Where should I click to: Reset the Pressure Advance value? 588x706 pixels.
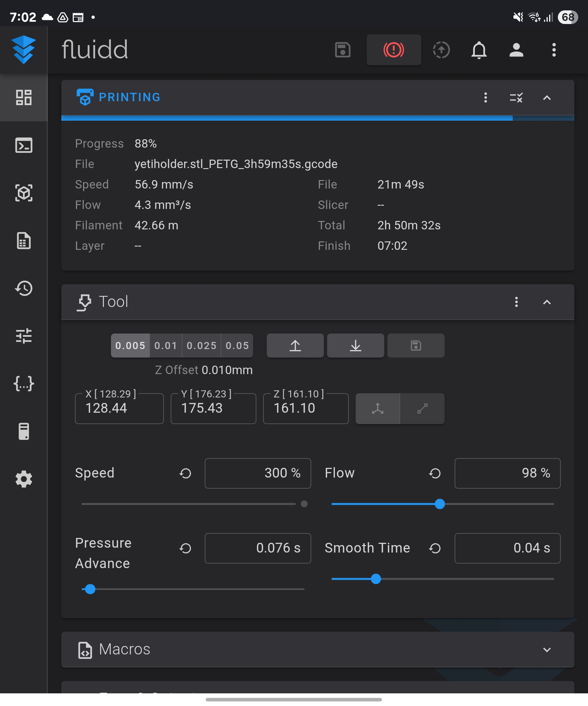pyautogui.click(x=185, y=548)
